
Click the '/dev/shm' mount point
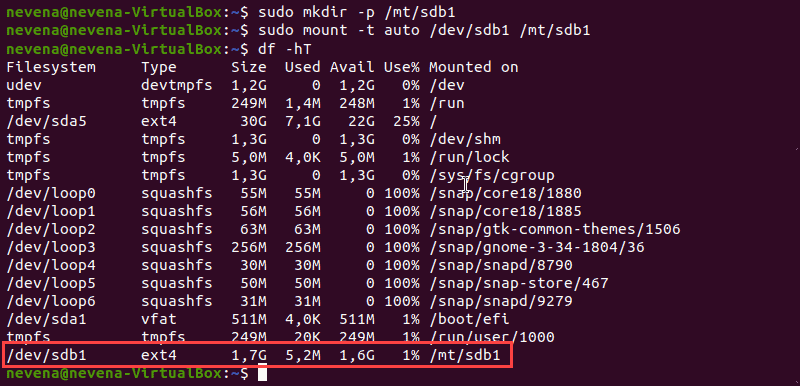click(465, 139)
